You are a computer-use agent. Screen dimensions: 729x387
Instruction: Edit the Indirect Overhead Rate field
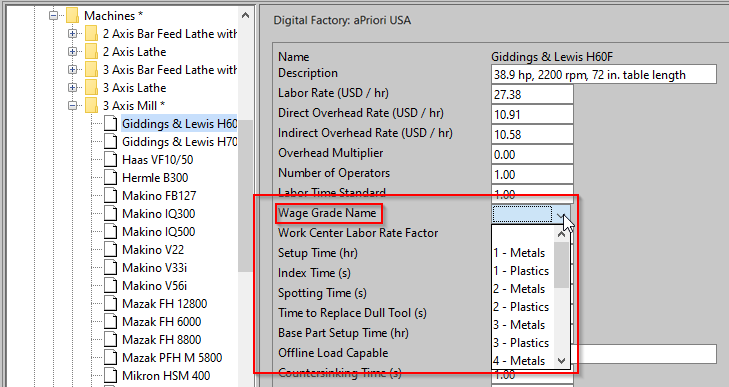[532, 134]
